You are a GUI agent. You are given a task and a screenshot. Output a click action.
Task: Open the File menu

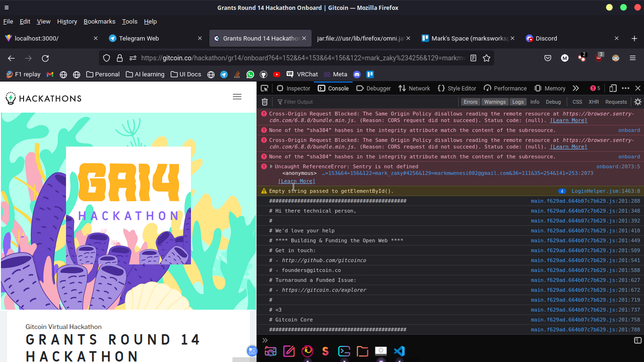click(8, 22)
